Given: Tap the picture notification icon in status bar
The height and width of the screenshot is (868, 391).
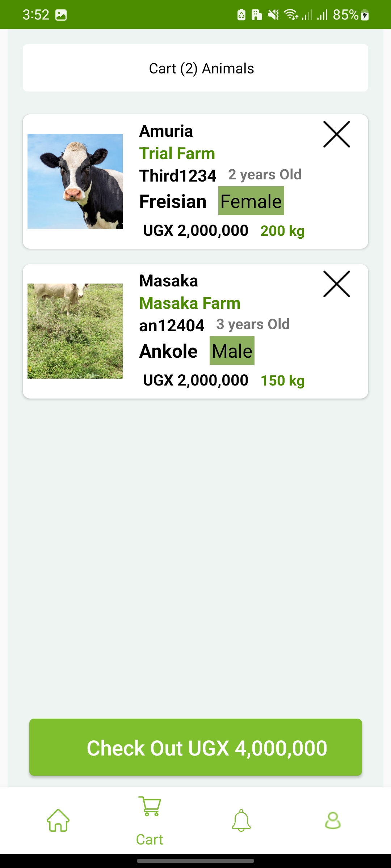Looking at the screenshot, I should [61, 15].
